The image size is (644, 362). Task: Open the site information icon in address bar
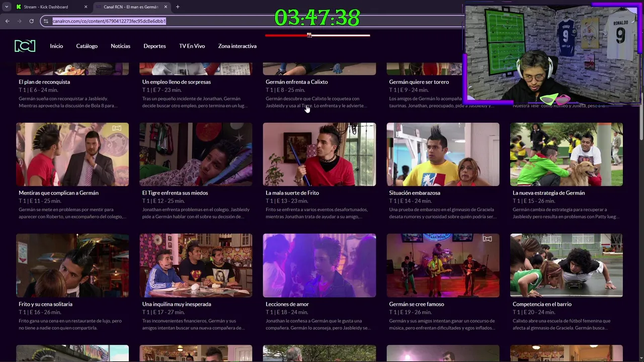(x=46, y=21)
